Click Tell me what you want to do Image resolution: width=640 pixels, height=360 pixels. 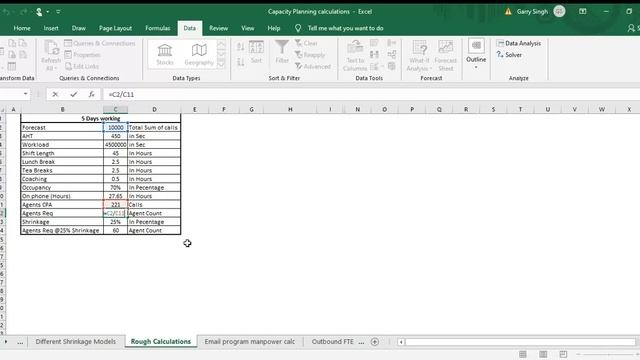tap(345, 28)
